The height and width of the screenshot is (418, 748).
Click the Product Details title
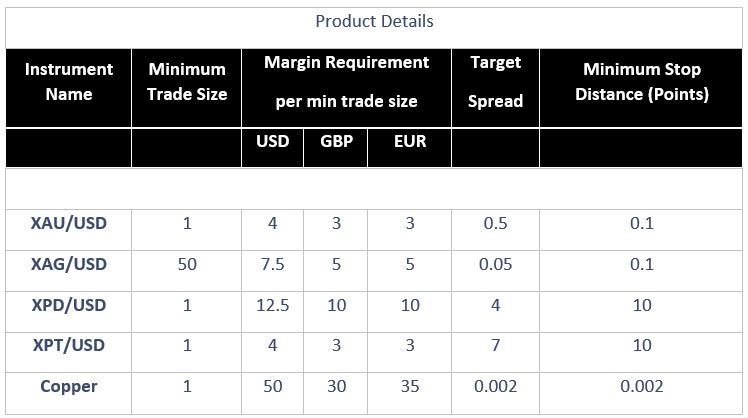tap(374, 21)
